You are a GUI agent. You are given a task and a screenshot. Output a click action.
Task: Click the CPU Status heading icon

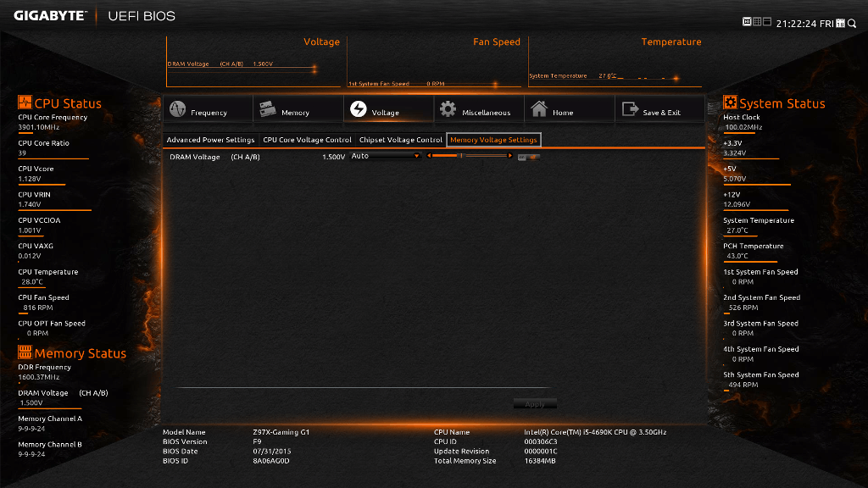pyautogui.click(x=25, y=103)
